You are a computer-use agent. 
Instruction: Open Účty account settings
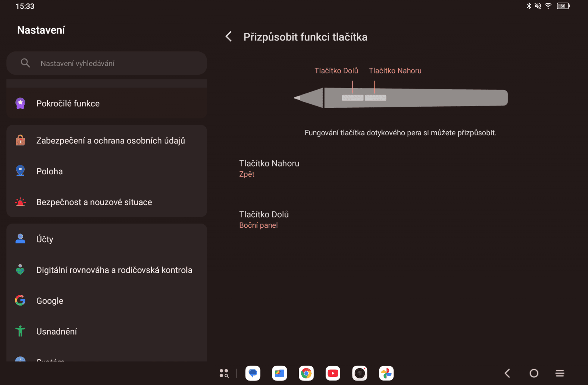(44, 239)
